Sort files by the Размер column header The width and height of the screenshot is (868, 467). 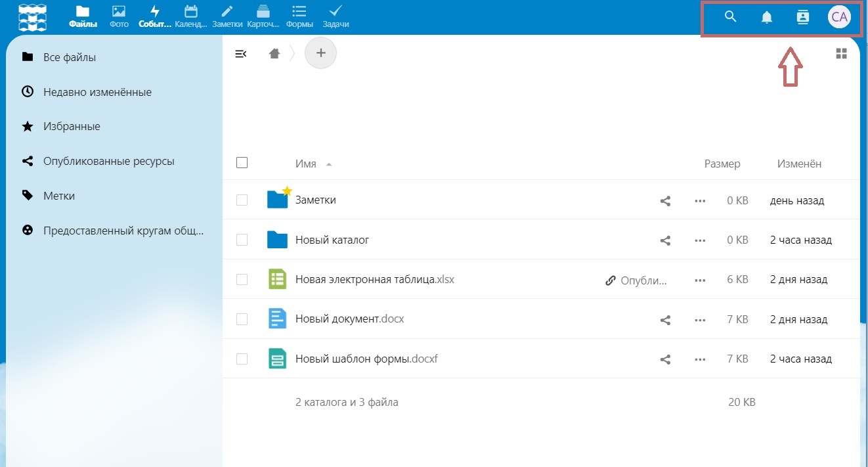tap(722, 164)
